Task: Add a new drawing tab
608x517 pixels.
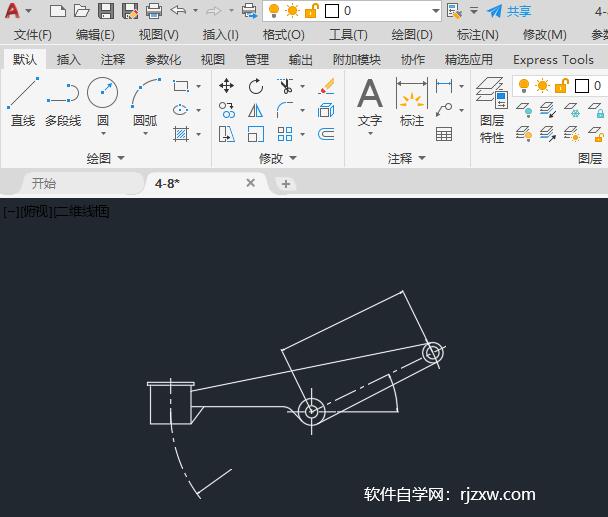Action: coord(286,183)
